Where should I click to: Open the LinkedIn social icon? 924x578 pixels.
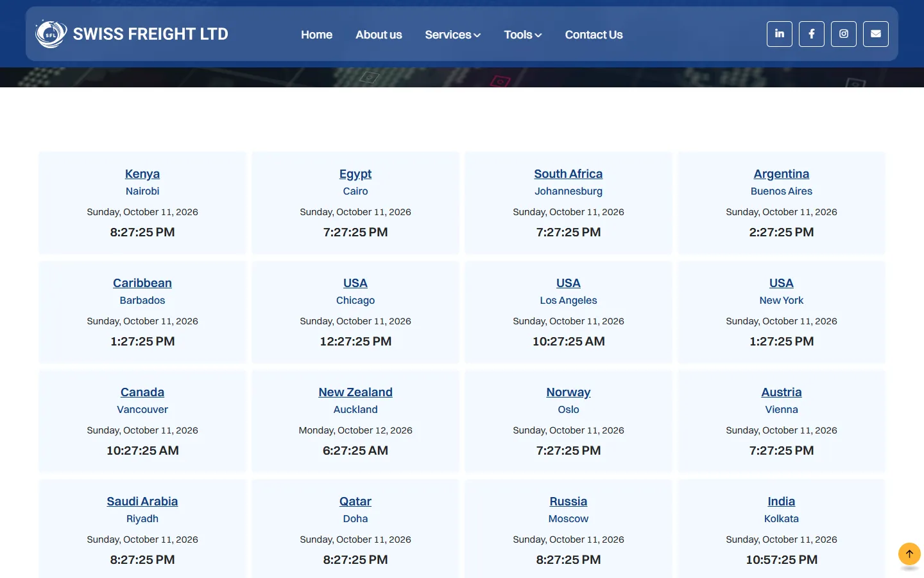point(780,34)
